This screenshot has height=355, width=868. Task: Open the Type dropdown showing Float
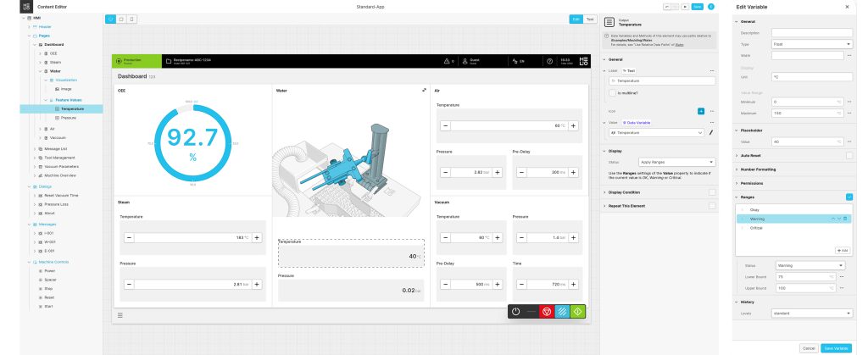pyautogui.click(x=811, y=43)
